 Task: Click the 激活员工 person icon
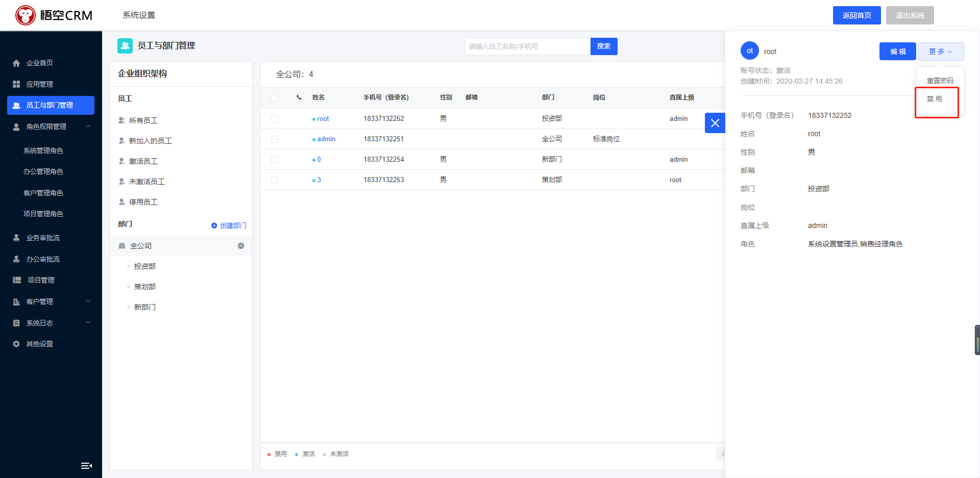coord(121,161)
